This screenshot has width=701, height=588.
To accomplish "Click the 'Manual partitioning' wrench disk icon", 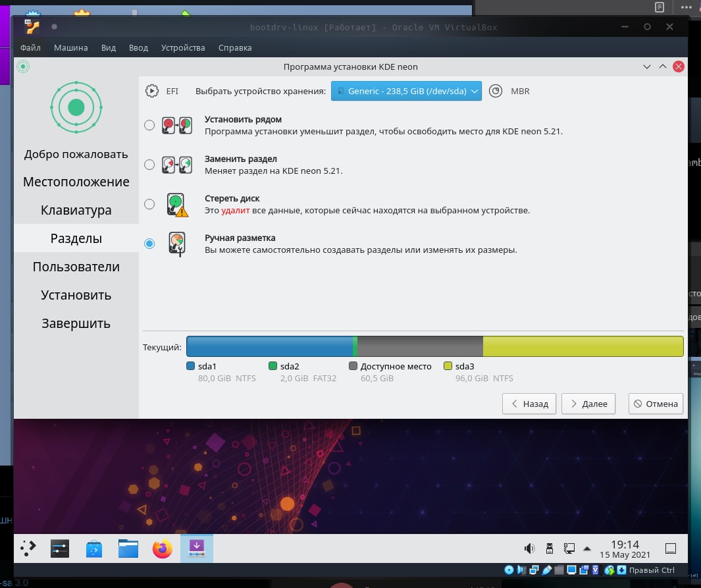I will pyautogui.click(x=177, y=244).
